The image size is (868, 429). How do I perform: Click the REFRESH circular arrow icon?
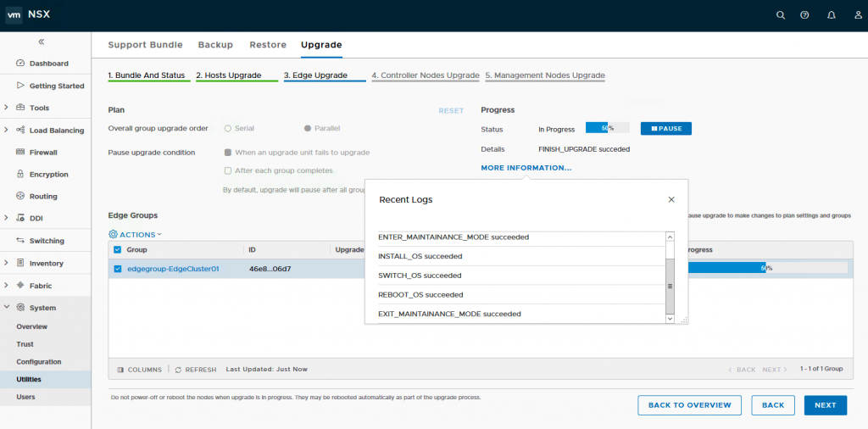(178, 369)
